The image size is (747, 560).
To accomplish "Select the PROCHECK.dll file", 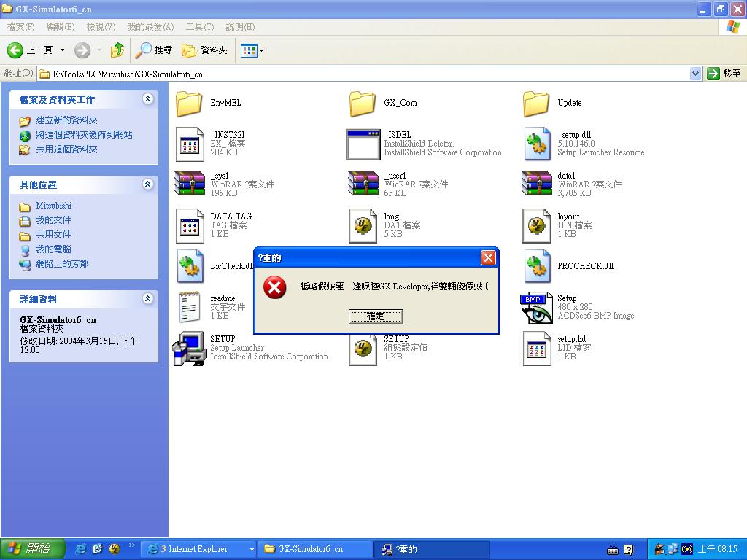I will (537, 266).
